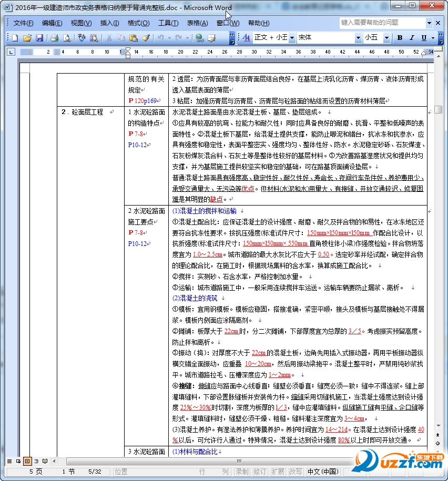The height and width of the screenshot is (481, 448).
Task: Switch to Normal view icon
Action: click(x=9, y=460)
